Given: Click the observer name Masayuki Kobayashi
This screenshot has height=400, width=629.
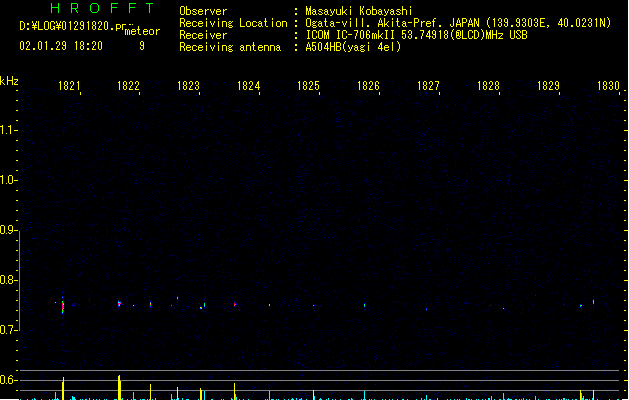Looking at the screenshot, I should click(358, 11).
